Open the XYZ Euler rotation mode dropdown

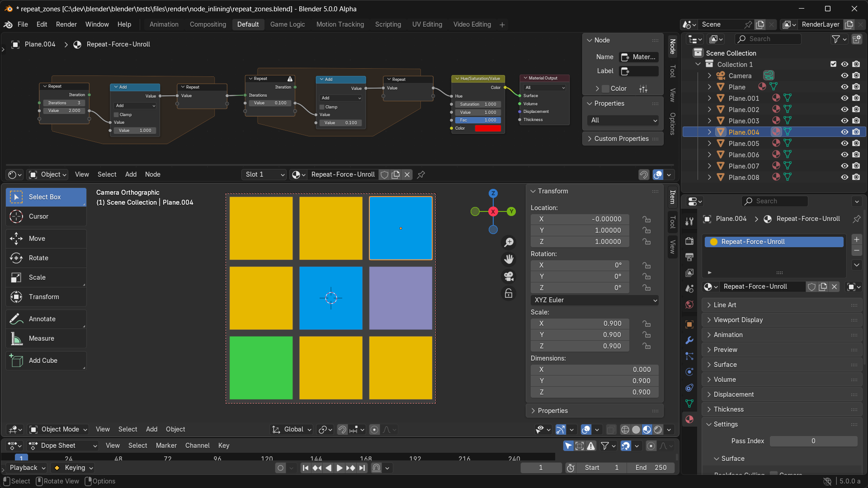[x=594, y=300]
